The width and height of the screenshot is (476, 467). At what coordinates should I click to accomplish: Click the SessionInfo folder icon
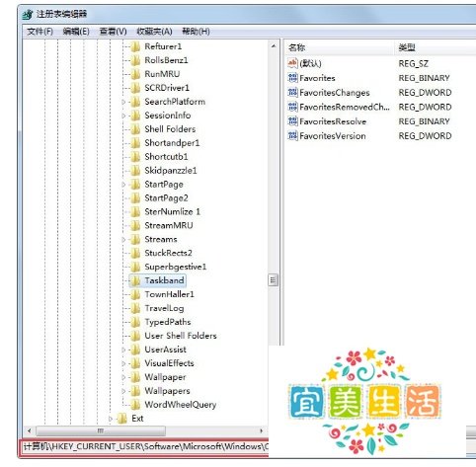coord(135,116)
